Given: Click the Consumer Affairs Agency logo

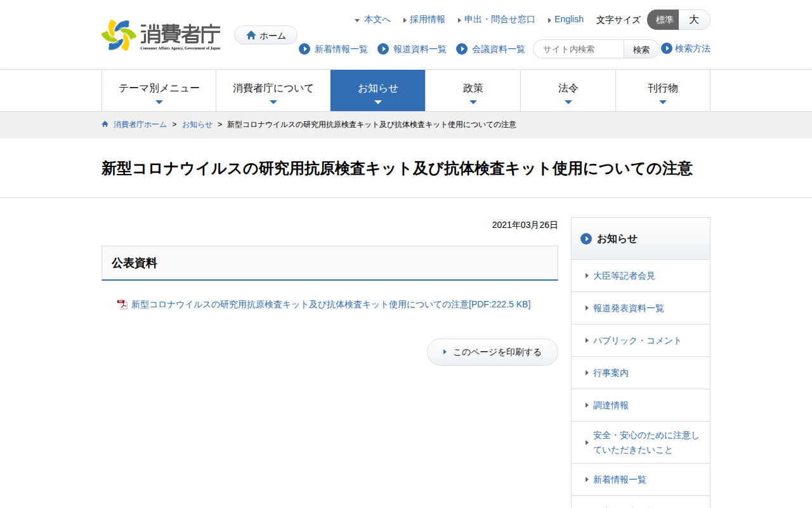Looking at the screenshot, I should 161,35.
